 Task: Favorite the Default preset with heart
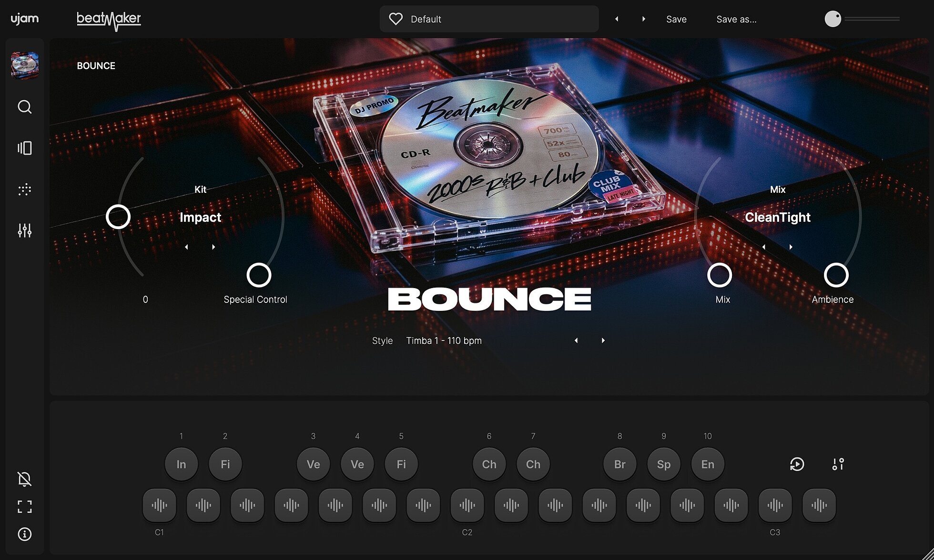click(396, 19)
